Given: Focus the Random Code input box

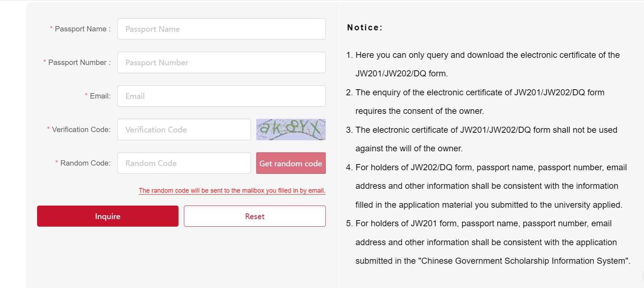Looking at the screenshot, I should click(184, 163).
